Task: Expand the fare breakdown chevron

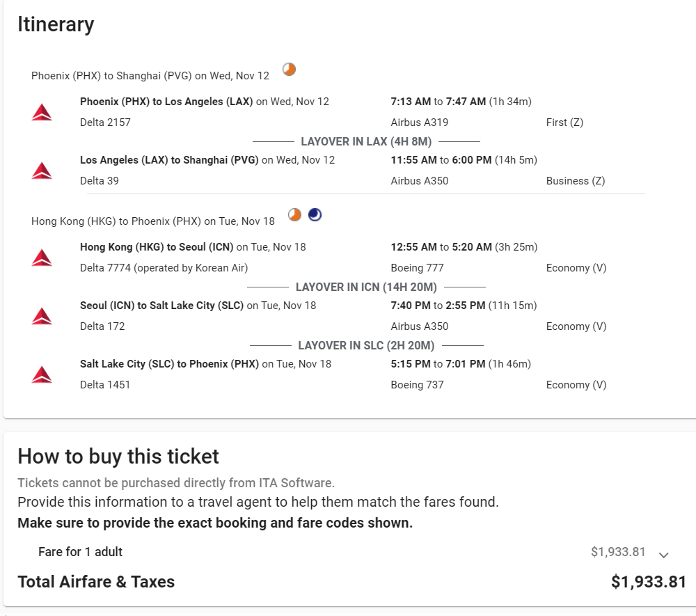Action: point(664,555)
